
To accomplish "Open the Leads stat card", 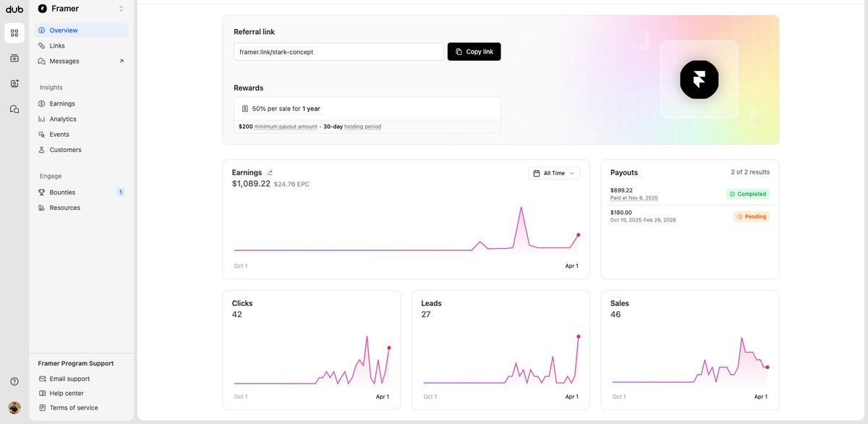I will tap(501, 350).
